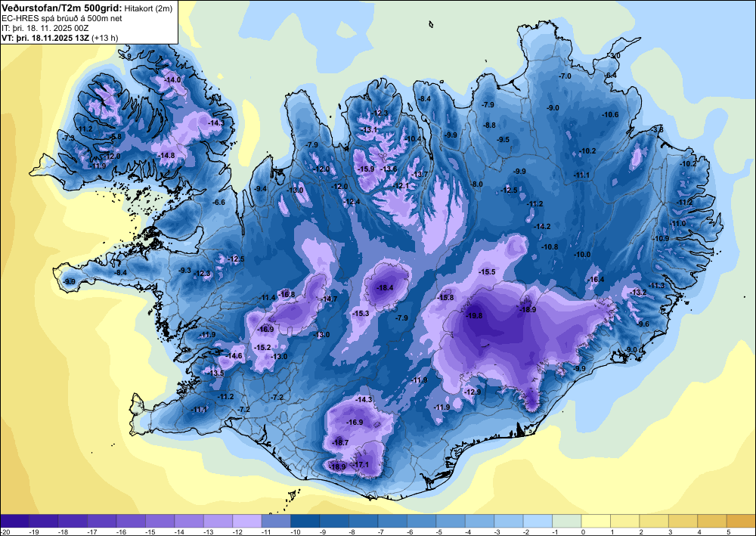The height and width of the screenshot is (536, 756).
Task: Click the -9.5 temperature label
Action: tap(503, 139)
